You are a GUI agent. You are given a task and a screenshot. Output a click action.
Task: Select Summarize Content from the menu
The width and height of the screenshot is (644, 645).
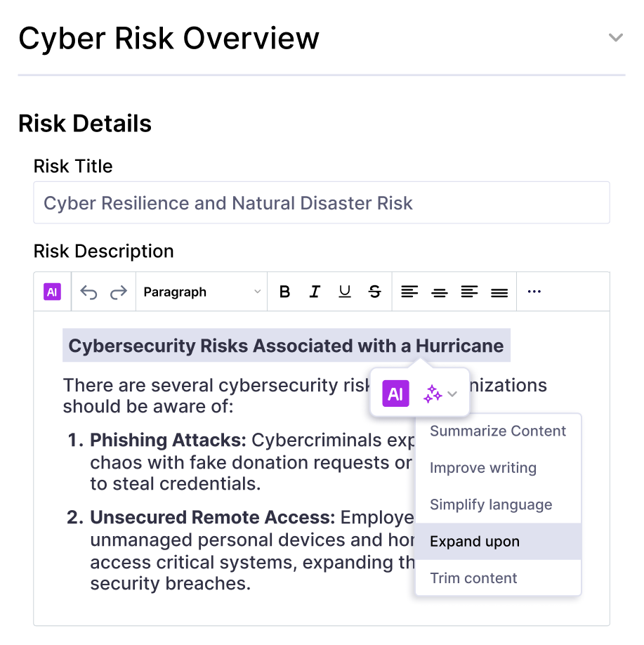point(498,431)
